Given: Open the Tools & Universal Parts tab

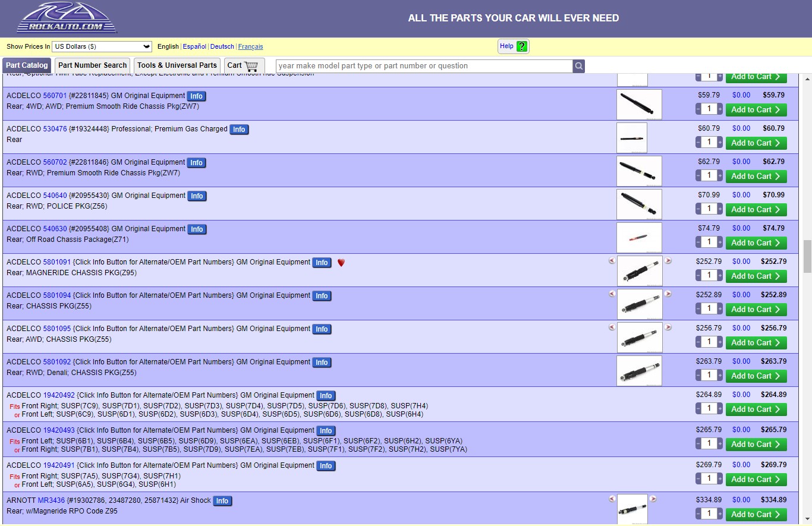Looking at the screenshot, I should coord(177,65).
